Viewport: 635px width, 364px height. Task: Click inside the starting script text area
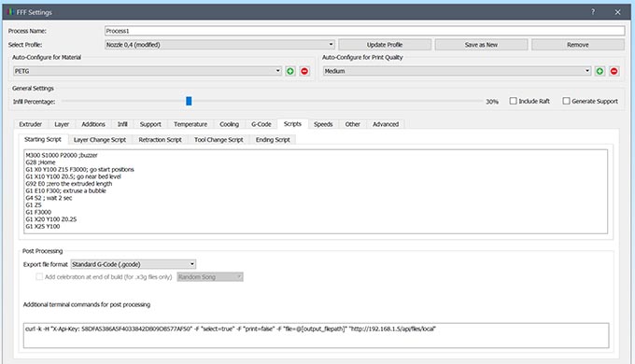point(316,191)
